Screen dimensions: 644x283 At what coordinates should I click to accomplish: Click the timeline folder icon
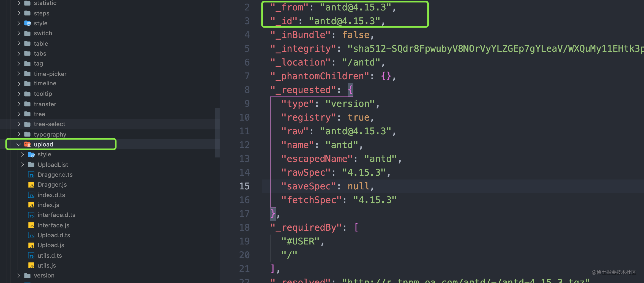pos(27,83)
